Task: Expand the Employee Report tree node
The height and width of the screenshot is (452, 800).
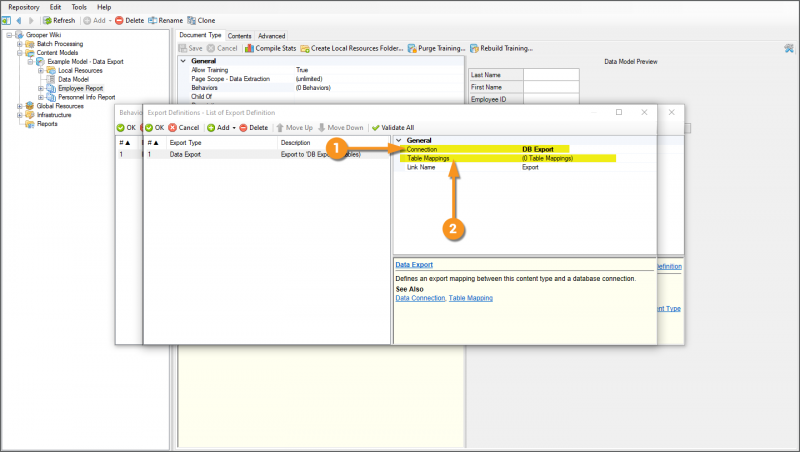Action: (x=41, y=88)
